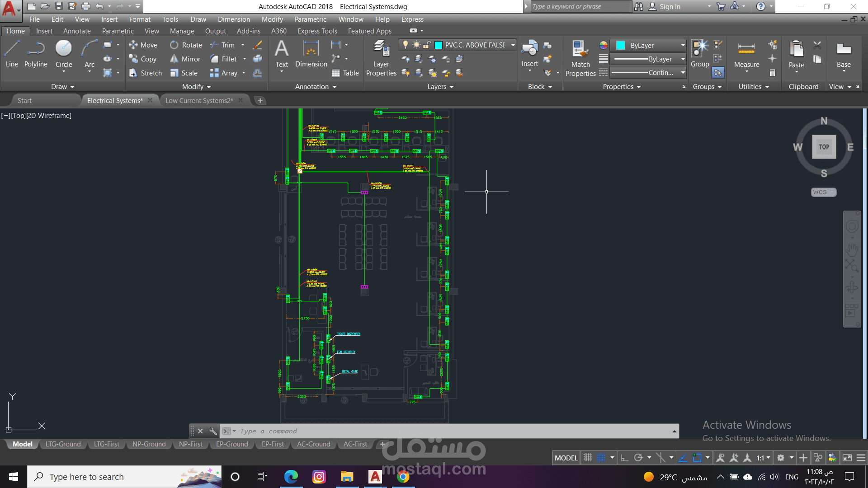Image resolution: width=868 pixels, height=488 pixels.
Task: Click the Sign In button
Action: 669,6
